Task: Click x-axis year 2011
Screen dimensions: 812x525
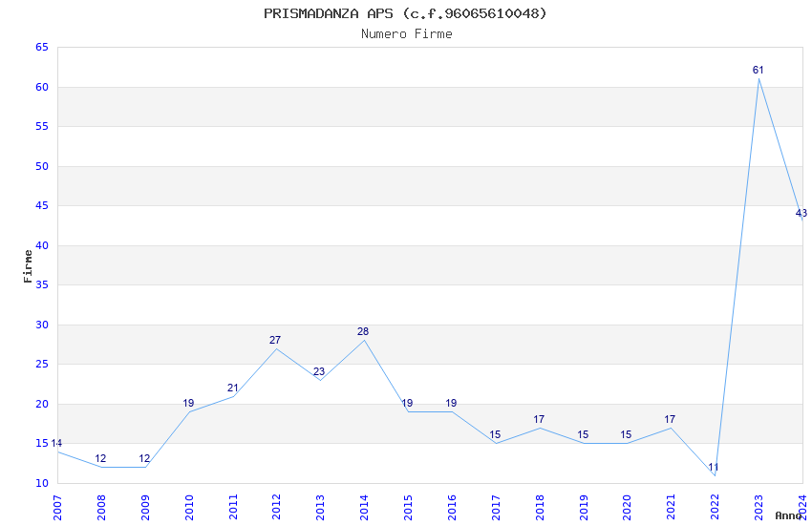Action: (x=233, y=507)
